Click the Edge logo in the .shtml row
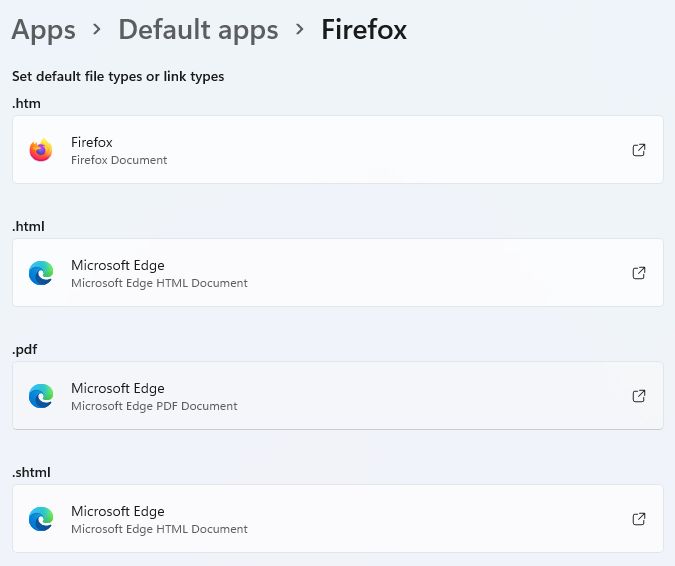675x566 pixels. tap(41, 519)
